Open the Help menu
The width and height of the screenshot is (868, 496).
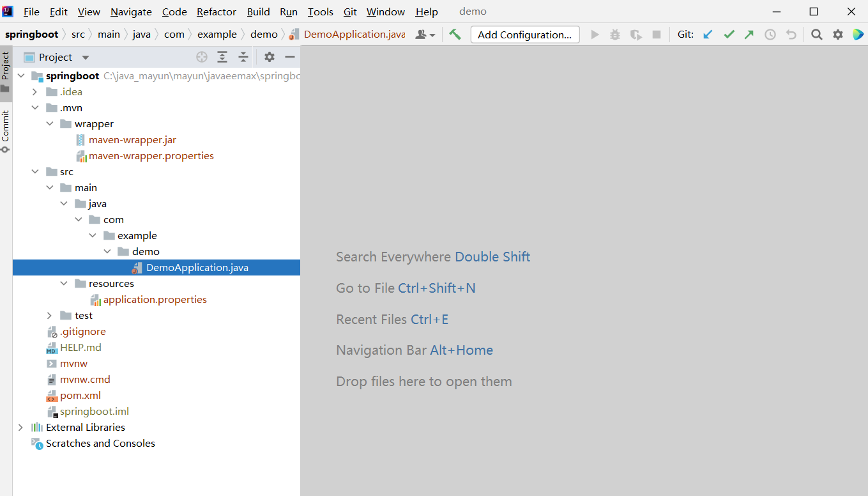(x=427, y=12)
